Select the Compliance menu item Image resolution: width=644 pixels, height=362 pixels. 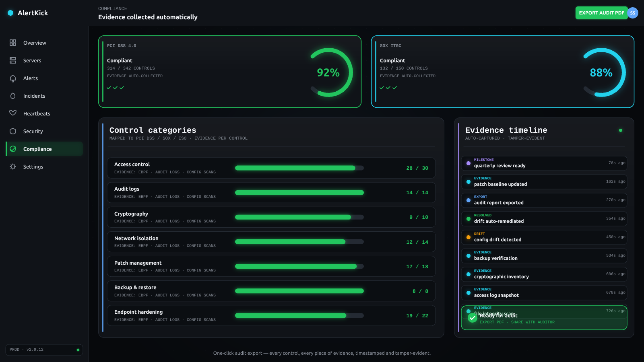pos(44,149)
